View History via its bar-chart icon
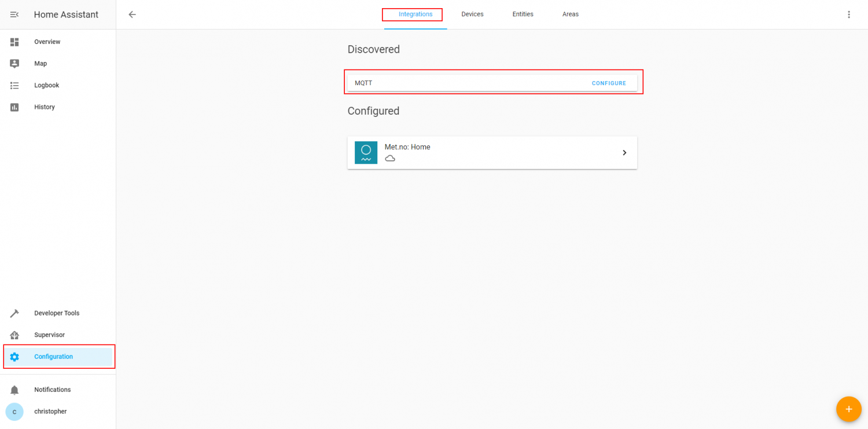 pyautogui.click(x=14, y=107)
